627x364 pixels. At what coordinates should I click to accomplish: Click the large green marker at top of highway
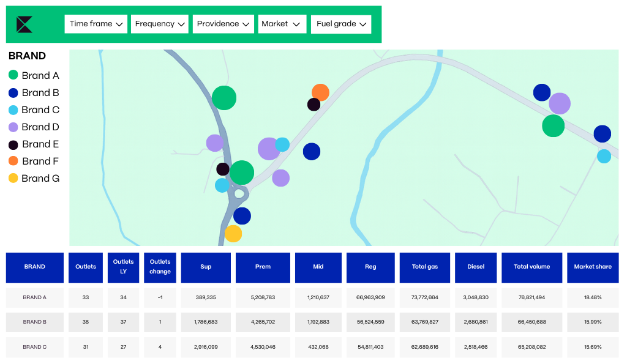click(224, 98)
